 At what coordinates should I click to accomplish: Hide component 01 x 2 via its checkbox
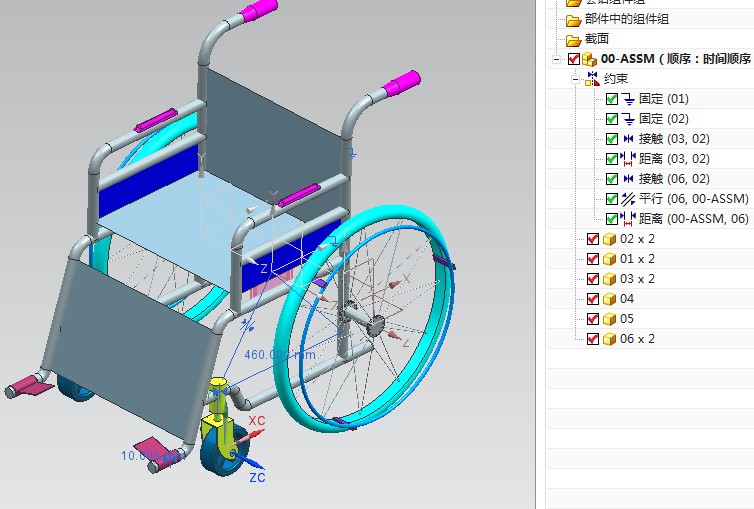(593, 259)
